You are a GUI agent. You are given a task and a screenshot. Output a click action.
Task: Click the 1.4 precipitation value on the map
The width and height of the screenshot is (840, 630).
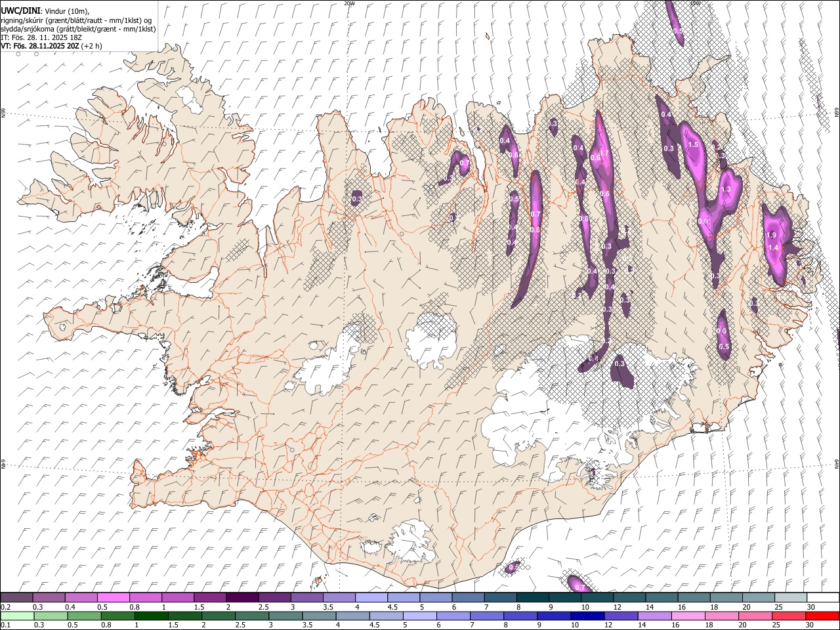coord(773,247)
